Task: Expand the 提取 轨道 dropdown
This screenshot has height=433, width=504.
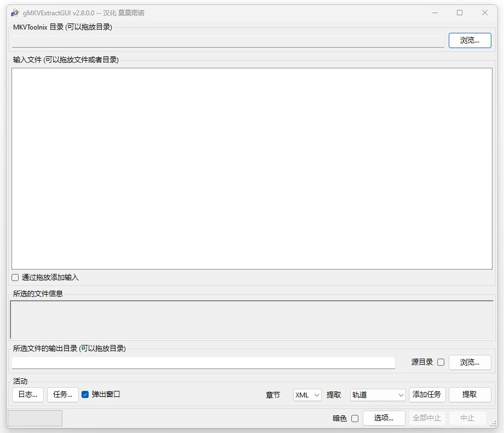Action: coord(378,395)
